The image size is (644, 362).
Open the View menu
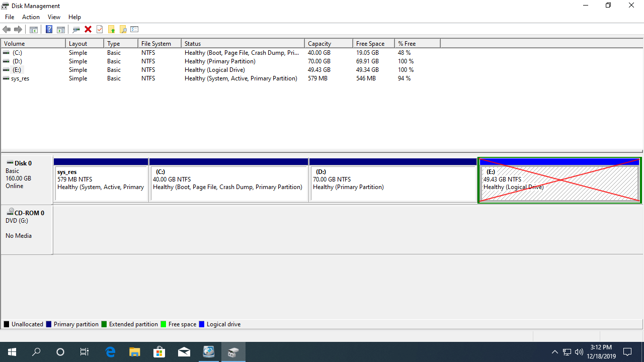tap(54, 17)
